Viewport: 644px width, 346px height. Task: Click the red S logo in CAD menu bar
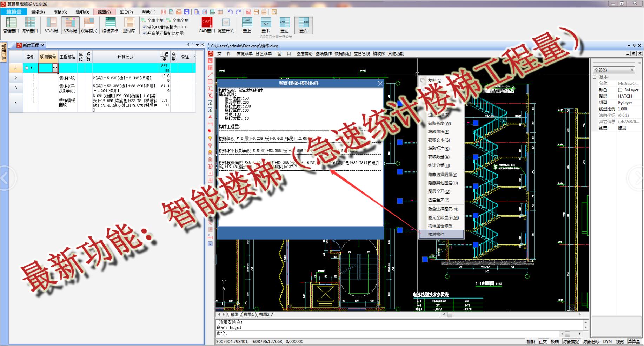211,53
